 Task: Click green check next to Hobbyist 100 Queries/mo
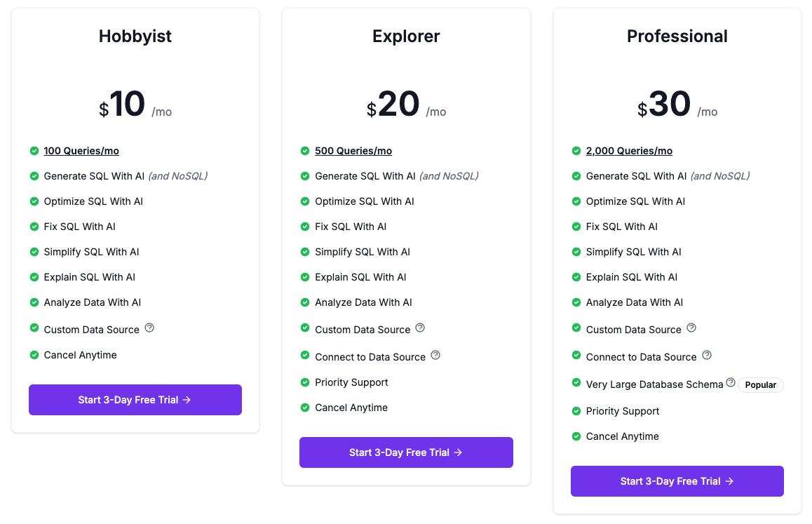tap(34, 151)
